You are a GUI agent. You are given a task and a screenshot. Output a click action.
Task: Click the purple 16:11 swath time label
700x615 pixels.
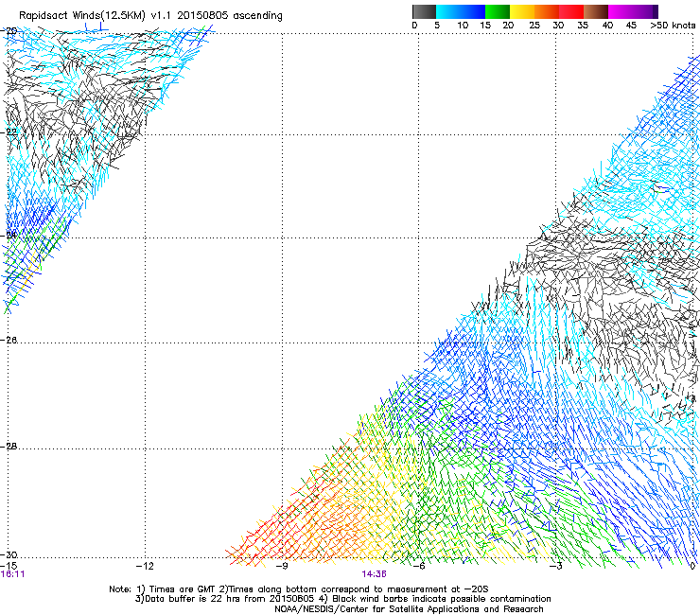(12, 574)
